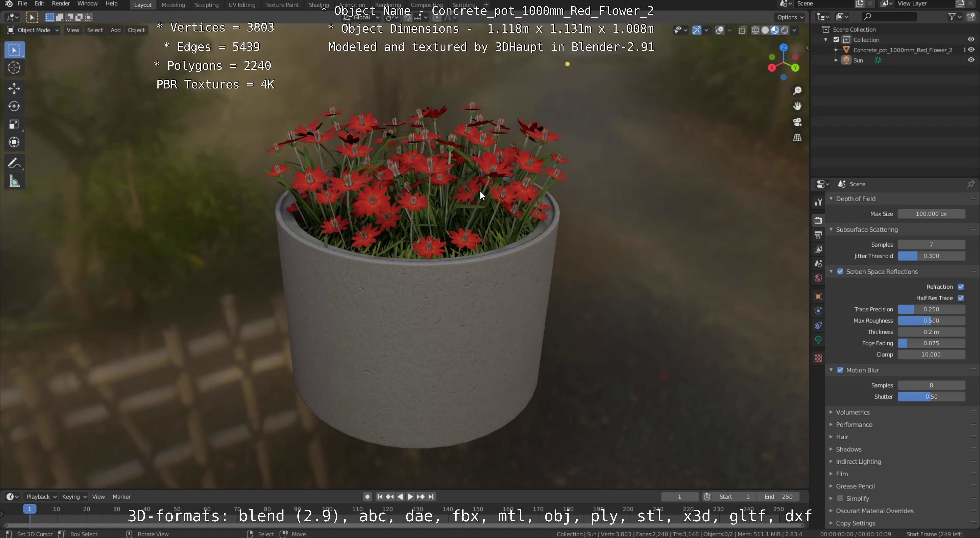
Task: Select the Transform tool
Action: 14,142
